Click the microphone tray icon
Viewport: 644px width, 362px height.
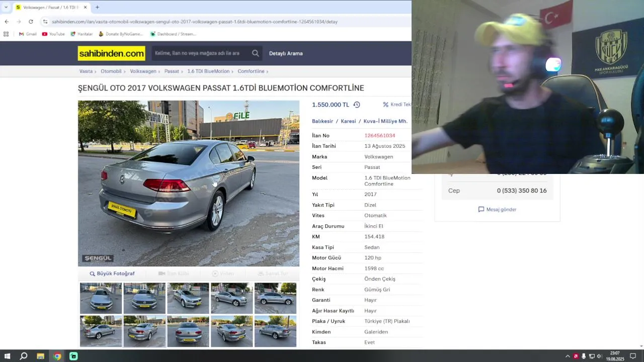coord(584,356)
